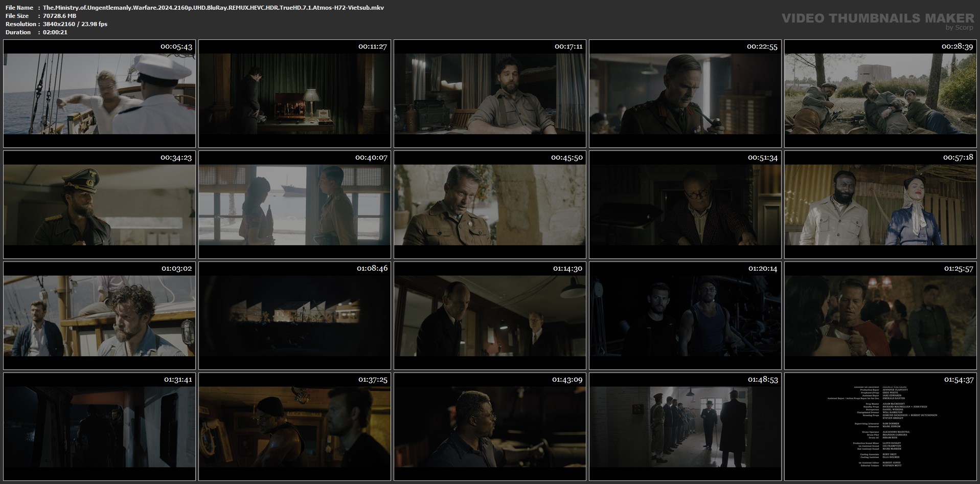Select the thumbnail at 00:28:39

[x=880, y=94]
